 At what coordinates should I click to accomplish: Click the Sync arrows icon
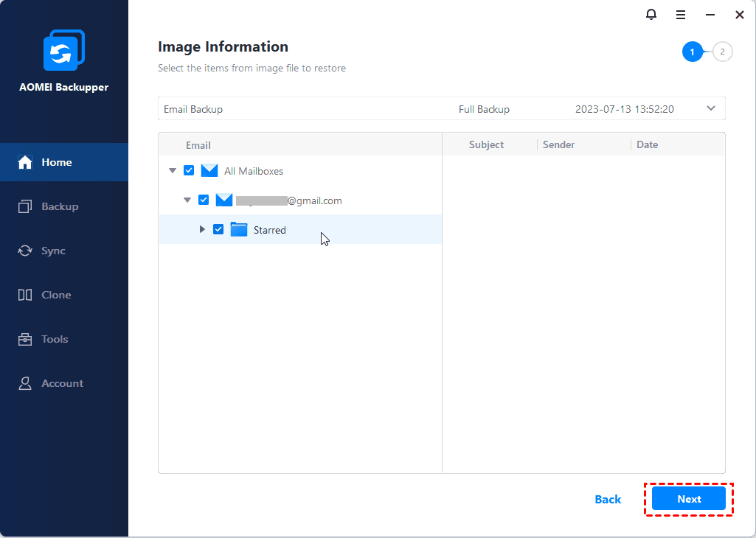tap(24, 251)
